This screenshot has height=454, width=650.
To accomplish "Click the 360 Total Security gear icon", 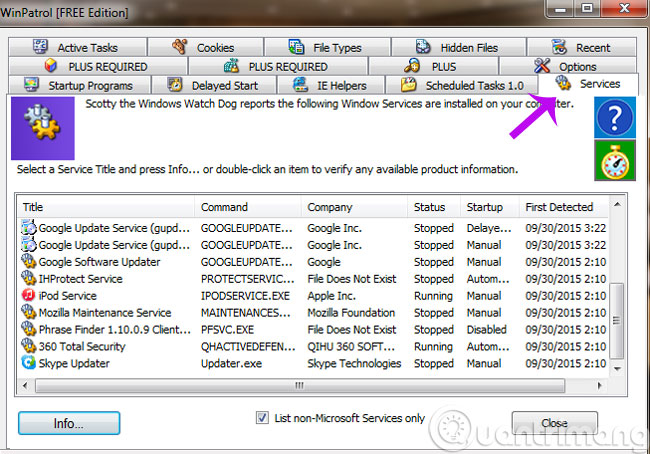I will click(x=28, y=346).
